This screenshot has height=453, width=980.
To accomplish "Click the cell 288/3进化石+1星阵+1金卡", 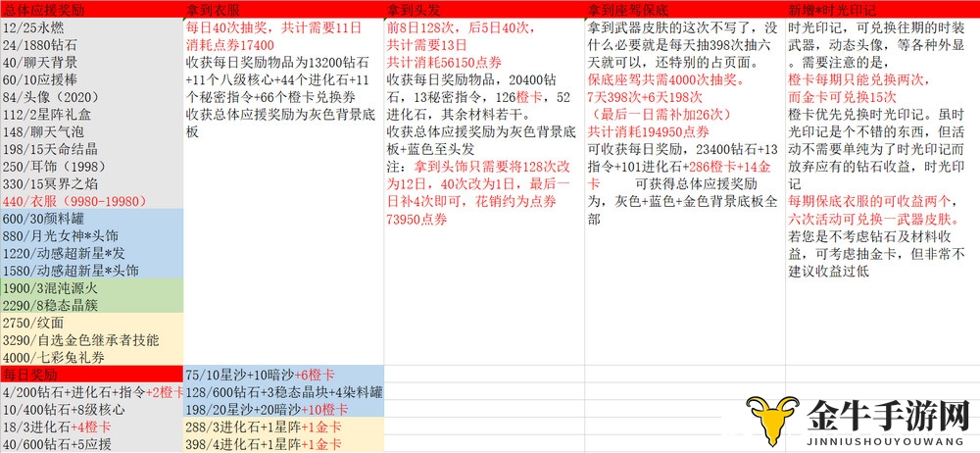I will 284,427.
